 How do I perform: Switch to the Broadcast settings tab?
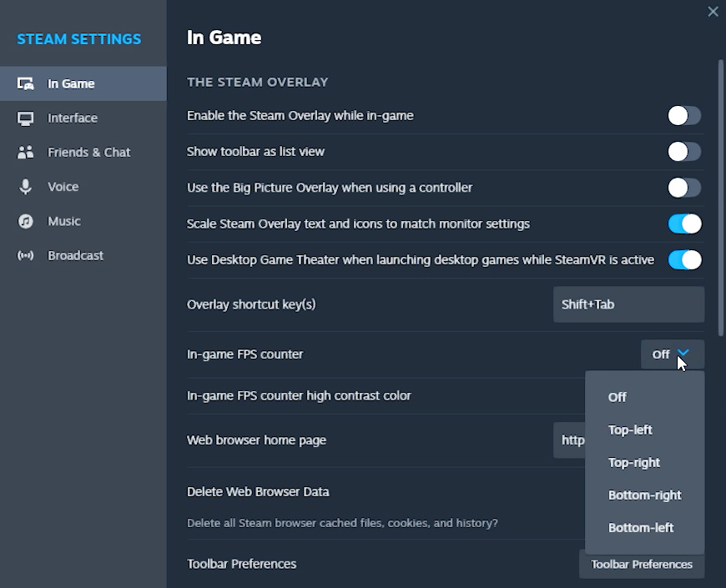75,255
